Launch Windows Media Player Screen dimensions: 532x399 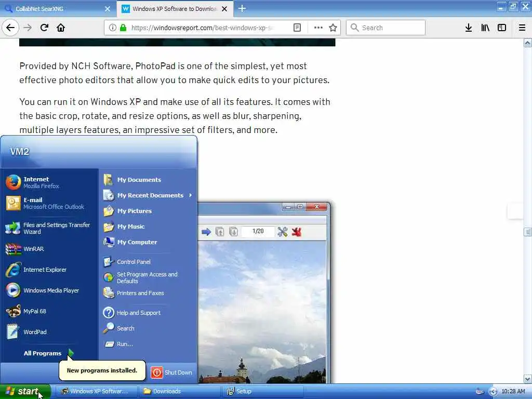tap(50, 290)
